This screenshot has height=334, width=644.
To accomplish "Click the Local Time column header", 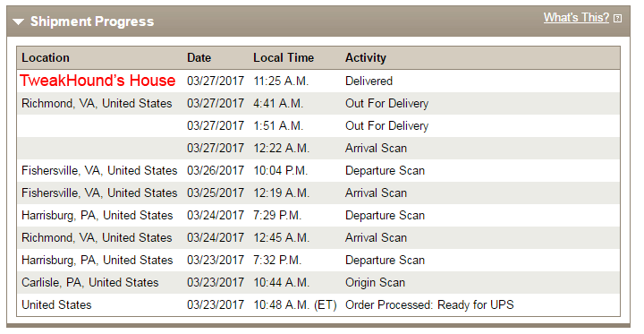I will 284,58.
